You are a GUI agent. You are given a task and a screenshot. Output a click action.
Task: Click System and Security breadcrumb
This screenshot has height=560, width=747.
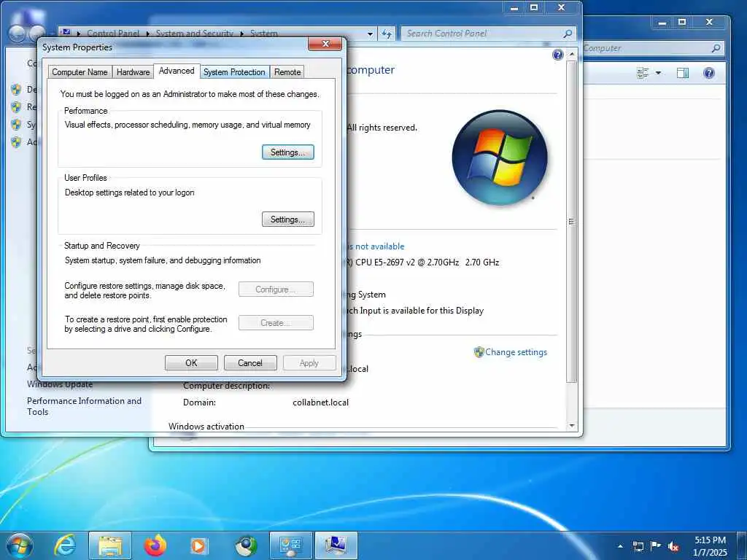click(194, 34)
